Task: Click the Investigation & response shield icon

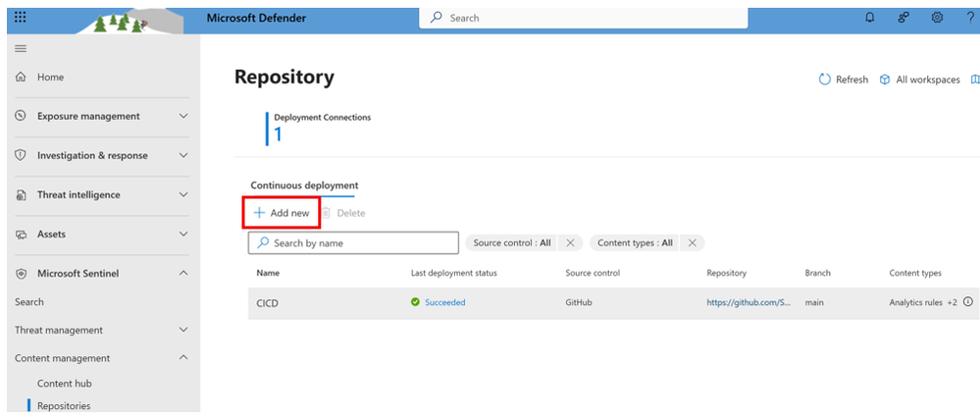Action: [x=21, y=156]
